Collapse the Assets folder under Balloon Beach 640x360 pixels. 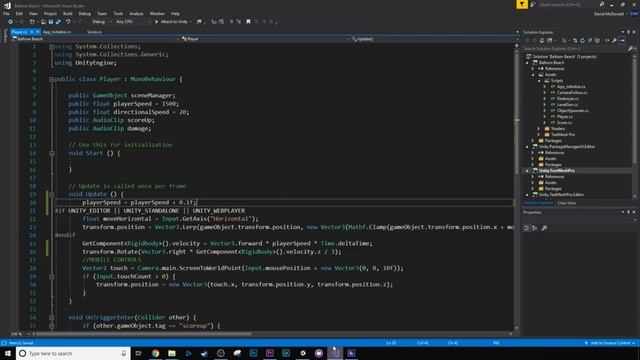click(533, 75)
